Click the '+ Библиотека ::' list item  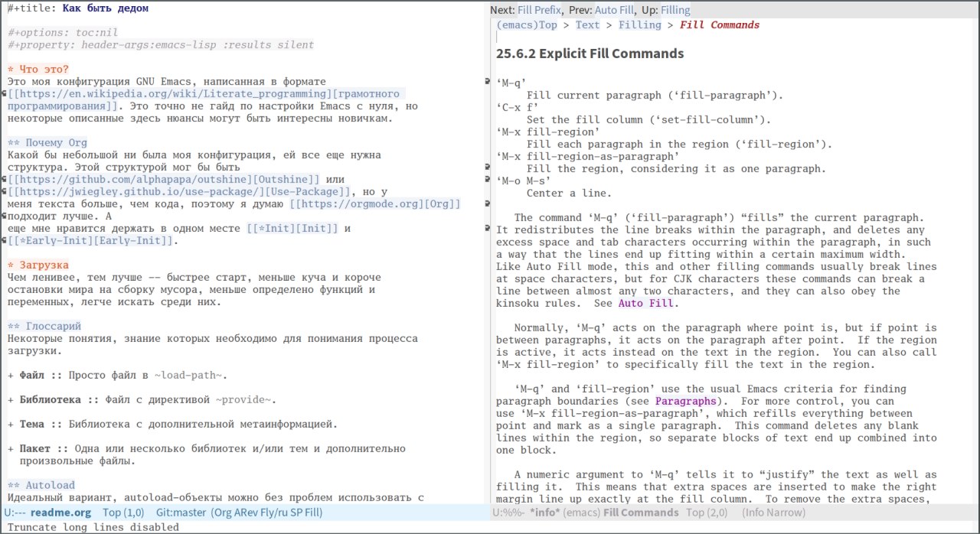pos(142,400)
